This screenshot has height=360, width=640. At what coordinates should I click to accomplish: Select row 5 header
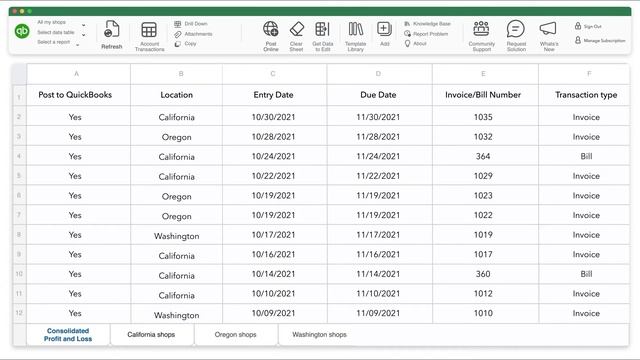click(19, 176)
